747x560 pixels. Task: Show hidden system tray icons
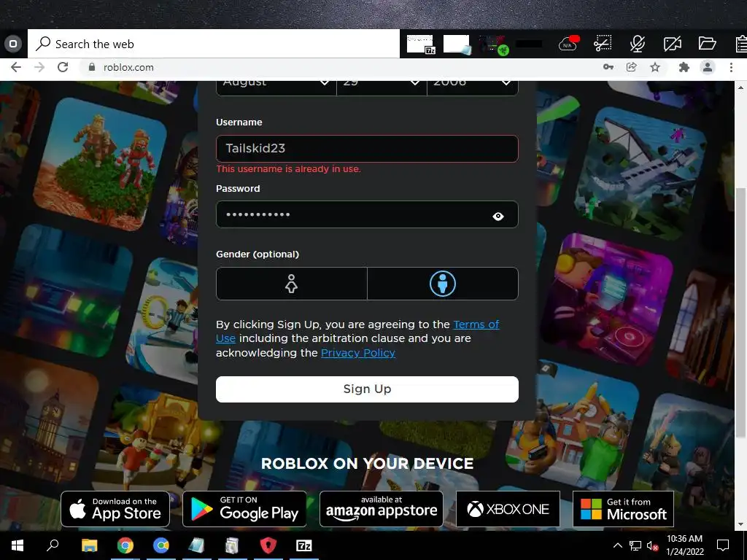pos(617,545)
